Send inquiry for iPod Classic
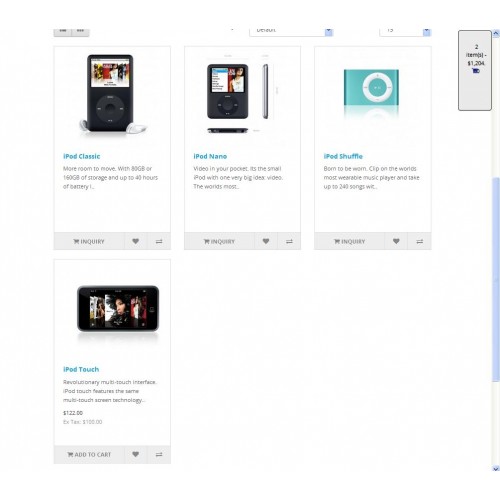The height and width of the screenshot is (500, 500). coord(89,241)
